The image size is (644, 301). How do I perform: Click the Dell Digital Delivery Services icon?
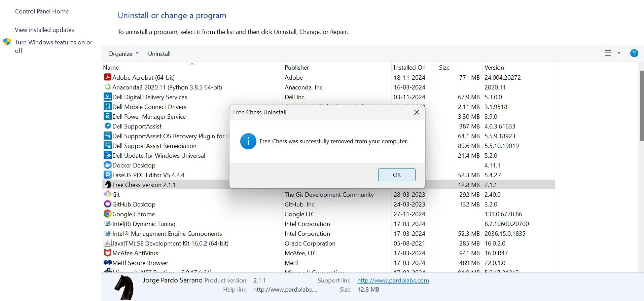pyautogui.click(x=107, y=97)
